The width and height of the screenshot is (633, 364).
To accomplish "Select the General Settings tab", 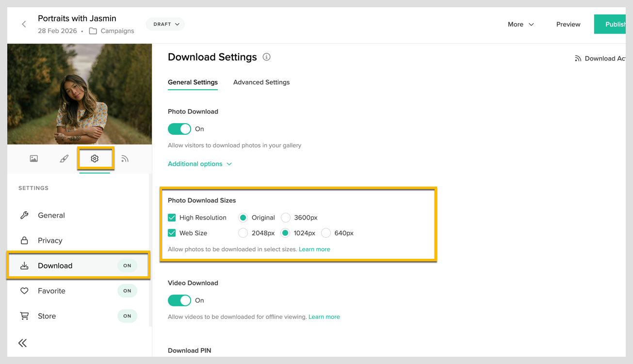I will (x=193, y=82).
